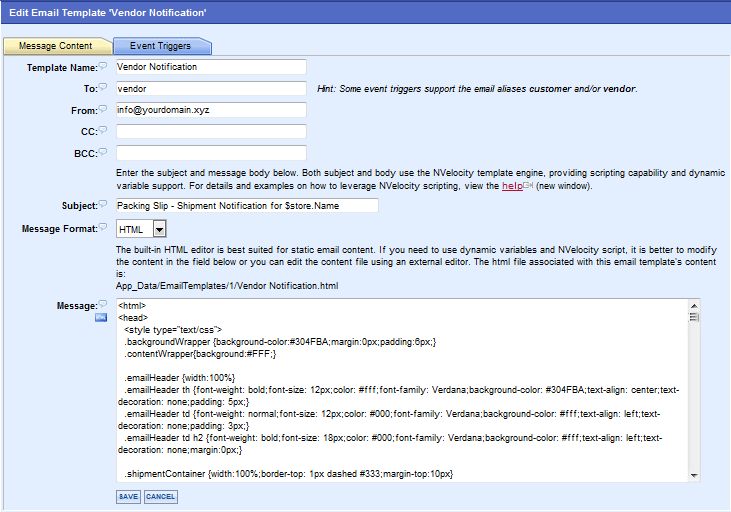731x512 pixels.
Task: Focus the Template Name field
Action: click(x=211, y=67)
